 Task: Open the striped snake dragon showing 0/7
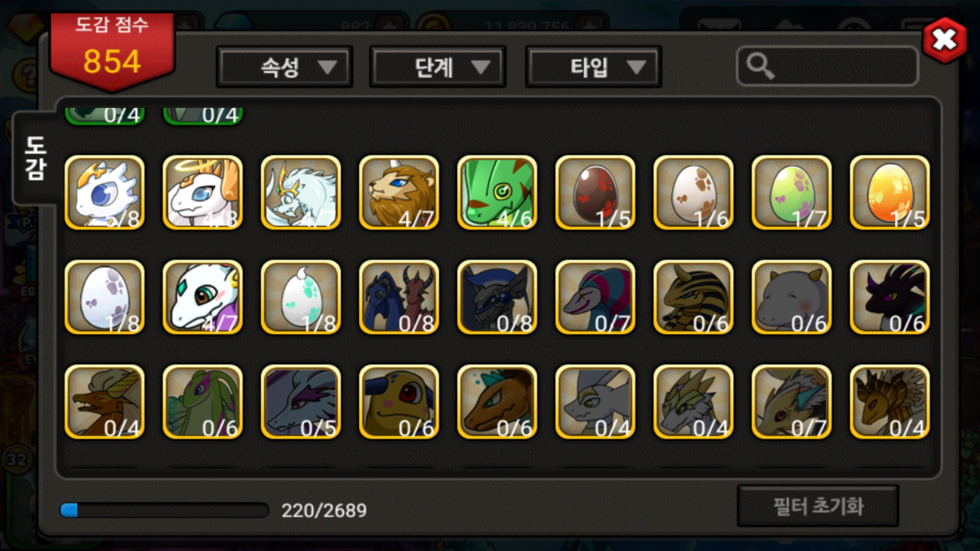pyautogui.click(x=595, y=297)
